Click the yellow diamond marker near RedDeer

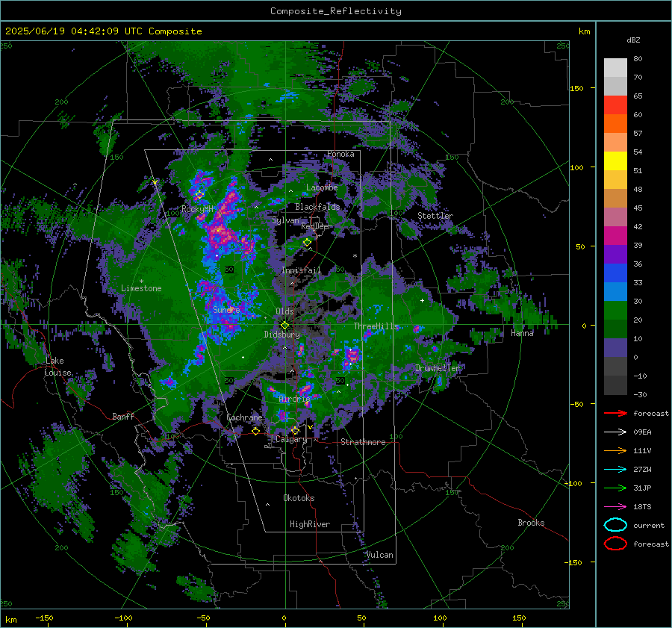308,243
